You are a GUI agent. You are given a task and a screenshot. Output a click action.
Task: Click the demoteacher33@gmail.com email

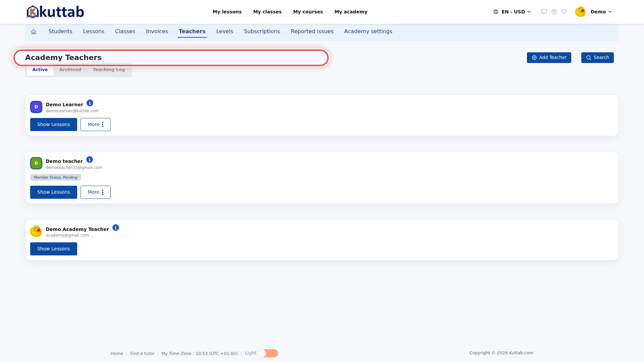point(74,168)
